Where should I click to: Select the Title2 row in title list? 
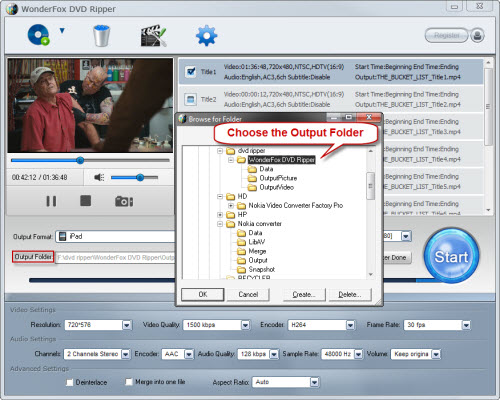331,99
